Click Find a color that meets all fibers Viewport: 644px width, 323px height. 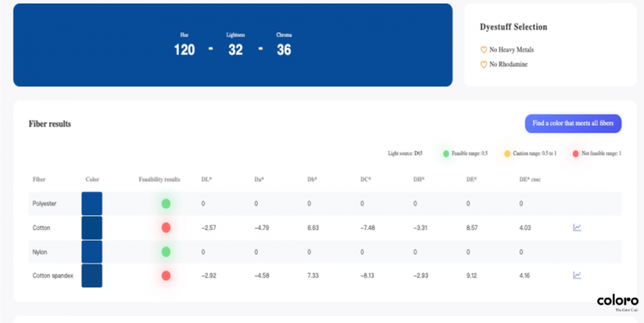coord(573,123)
